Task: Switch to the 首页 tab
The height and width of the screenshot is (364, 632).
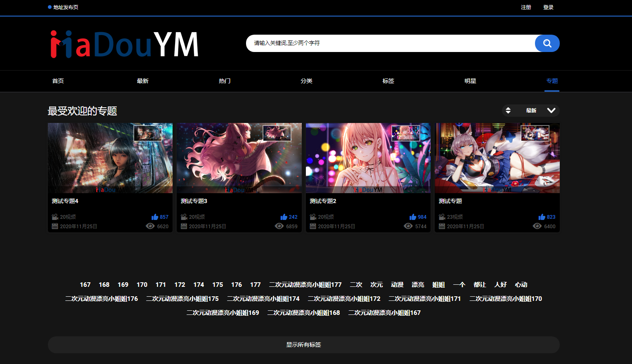Action: click(58, 81)
